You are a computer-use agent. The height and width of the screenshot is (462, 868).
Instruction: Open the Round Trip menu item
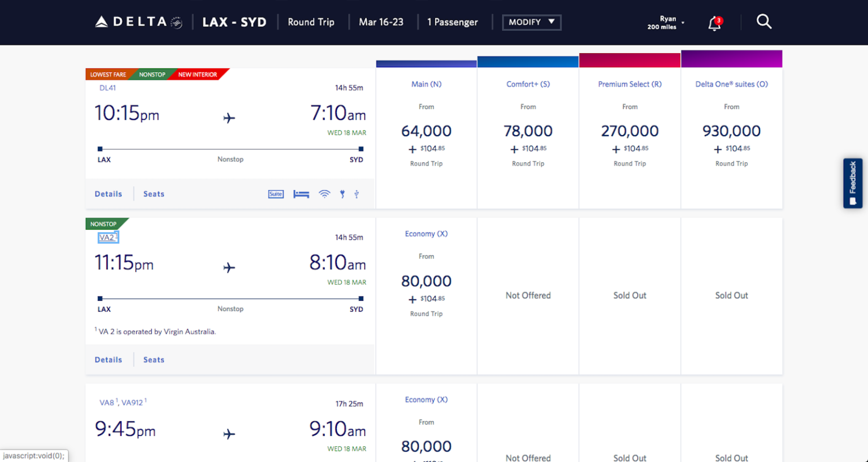tap(311, 21)
